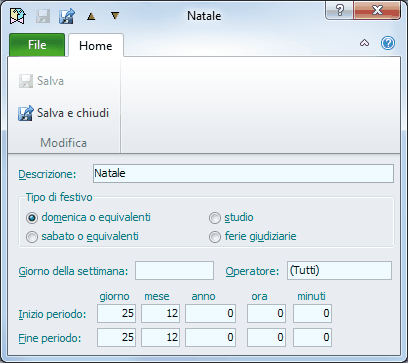
Task: Click Inizio periodo giorno field
Action: point(116,313)
